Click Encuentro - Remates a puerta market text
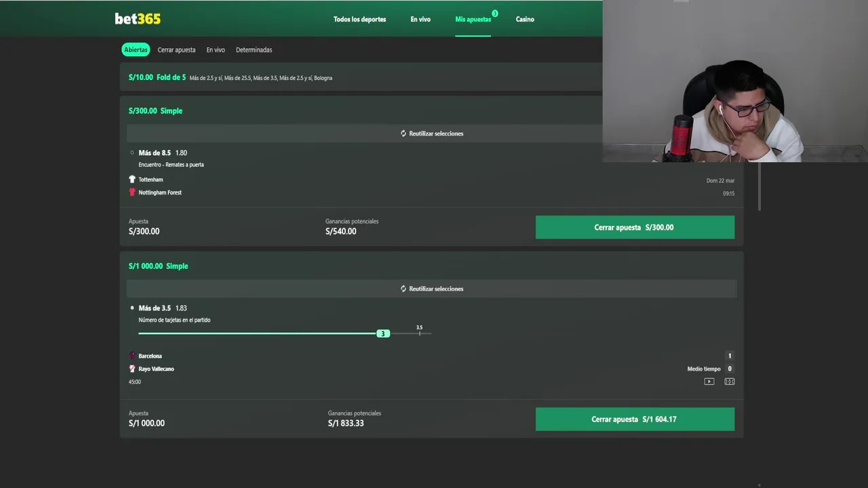This screenshot has height=488, width=868. [x=171, y=165]
